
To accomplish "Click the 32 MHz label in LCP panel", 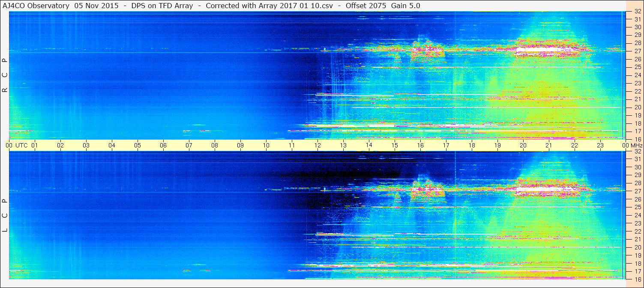I will pyautogui.click(x=637, y=151).
